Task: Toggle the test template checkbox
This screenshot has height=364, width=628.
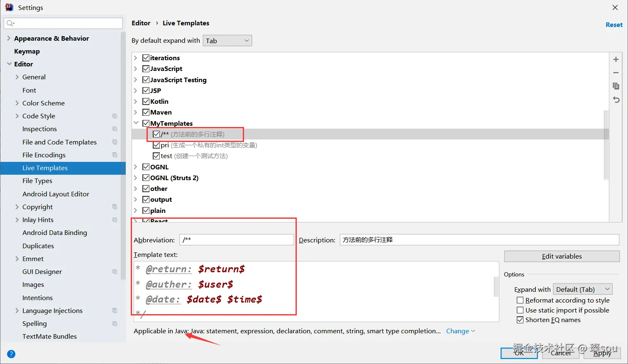Action: coord(156,156)
